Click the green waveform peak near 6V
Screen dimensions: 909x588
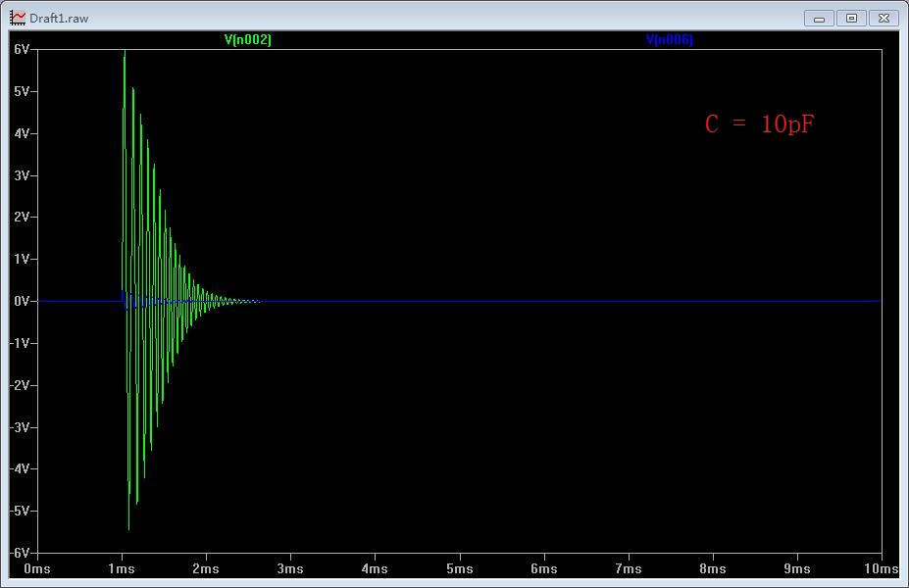point(125,53)
